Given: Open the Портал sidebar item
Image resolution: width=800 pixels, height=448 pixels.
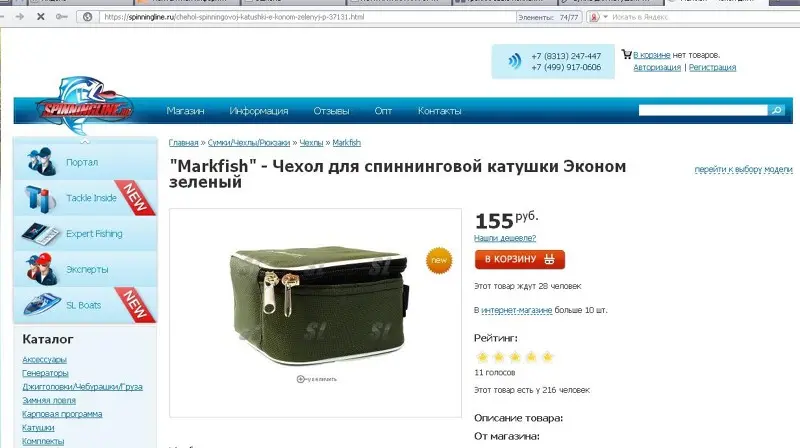Looking at the screenshot, I should tap(85, 162).
